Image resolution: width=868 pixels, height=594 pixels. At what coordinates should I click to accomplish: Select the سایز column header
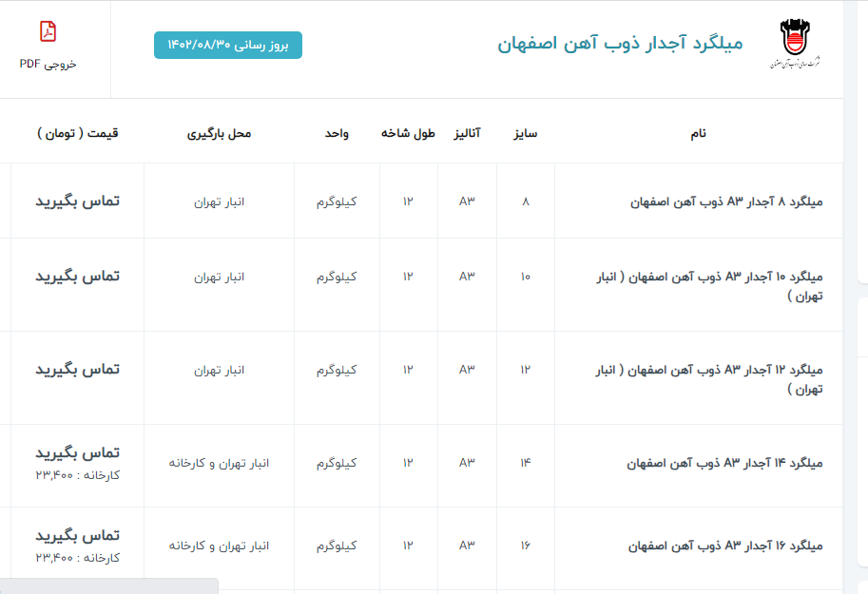pyautogui.click(x=526, y=133)
